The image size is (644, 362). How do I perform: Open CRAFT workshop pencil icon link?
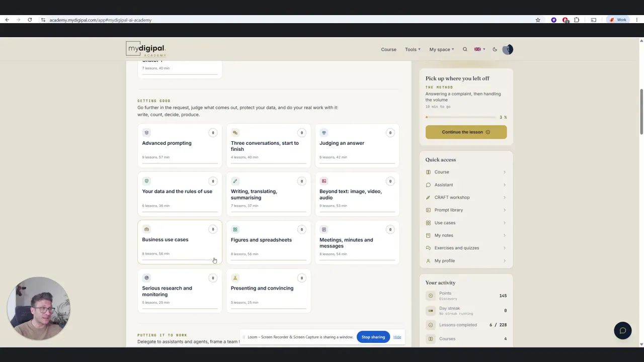(428, 198)
